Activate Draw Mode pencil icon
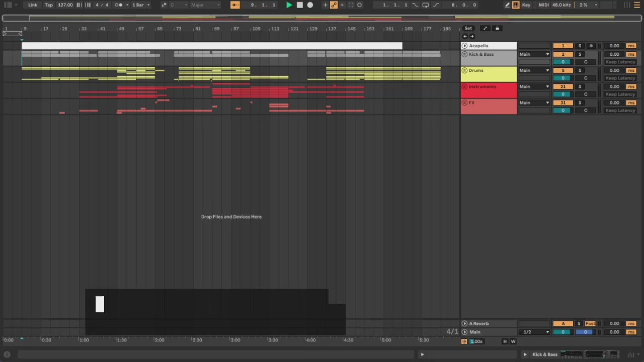The image size is (644, 362). pyautogui.click(x=507, y=5)
